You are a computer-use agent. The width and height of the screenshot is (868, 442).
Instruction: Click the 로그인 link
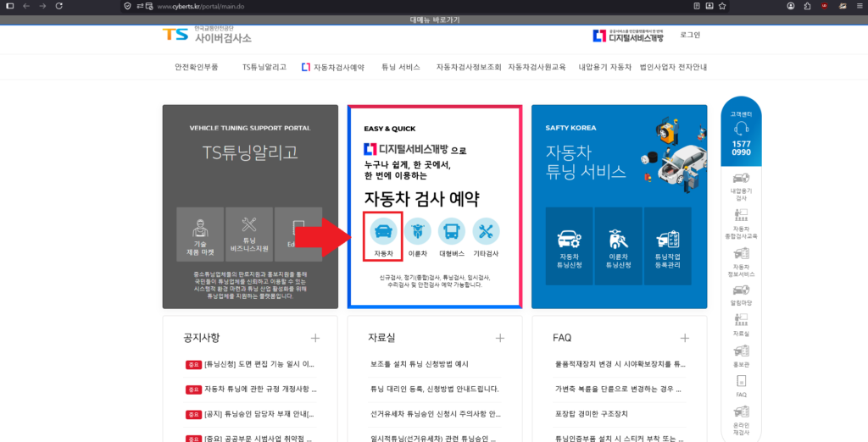[x=690, y=35]
